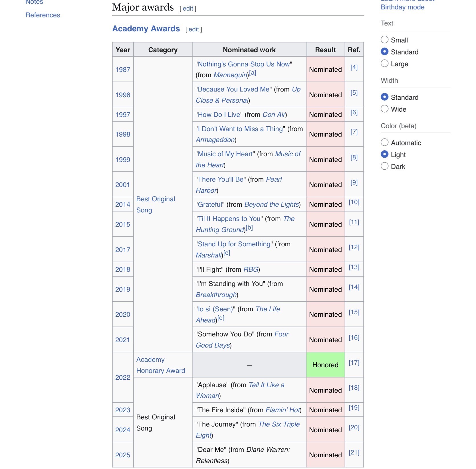This screenshot has height=469, width=476.
Task: Click the Honored result cell
Action: (x=325, y=365)
